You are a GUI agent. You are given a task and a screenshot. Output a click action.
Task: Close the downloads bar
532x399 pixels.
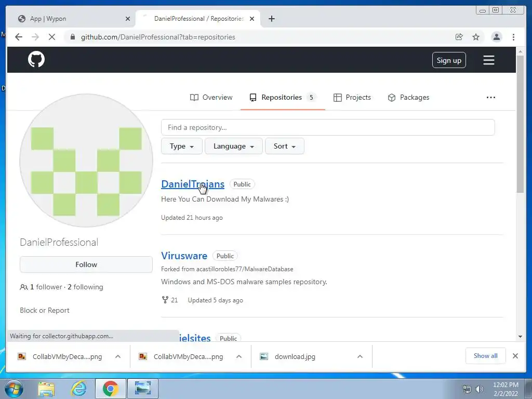(515, 356)
